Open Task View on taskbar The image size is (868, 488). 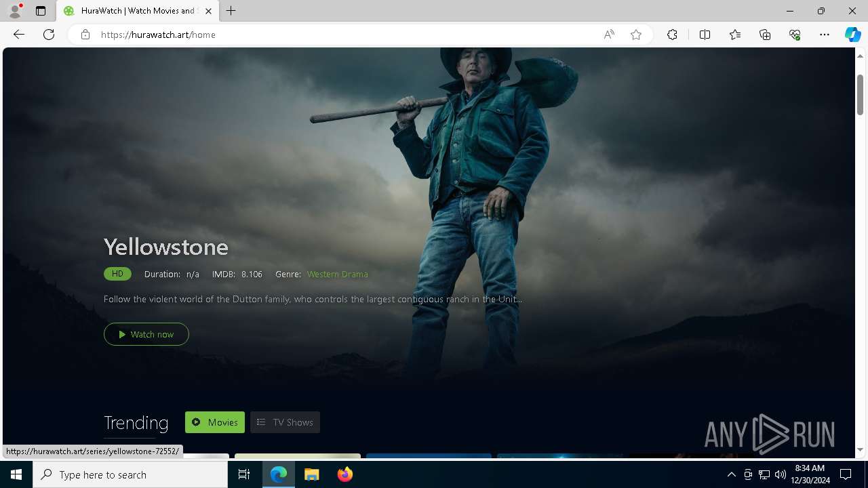244,474
